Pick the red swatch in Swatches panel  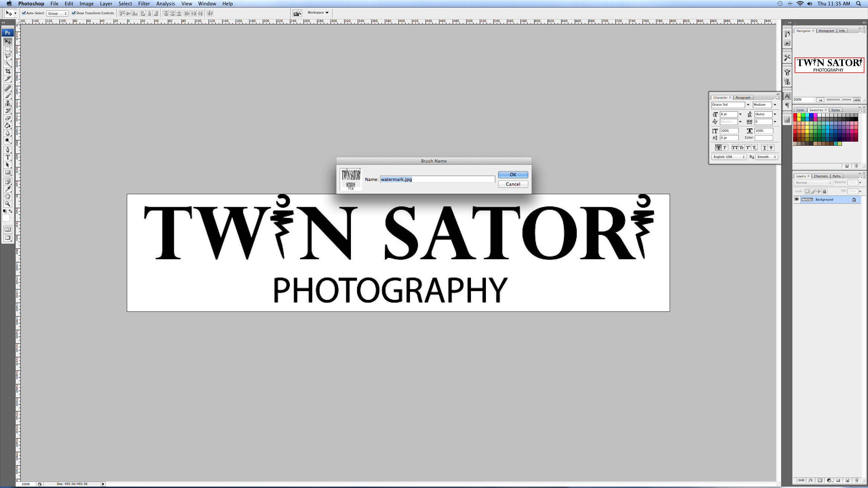795,115
